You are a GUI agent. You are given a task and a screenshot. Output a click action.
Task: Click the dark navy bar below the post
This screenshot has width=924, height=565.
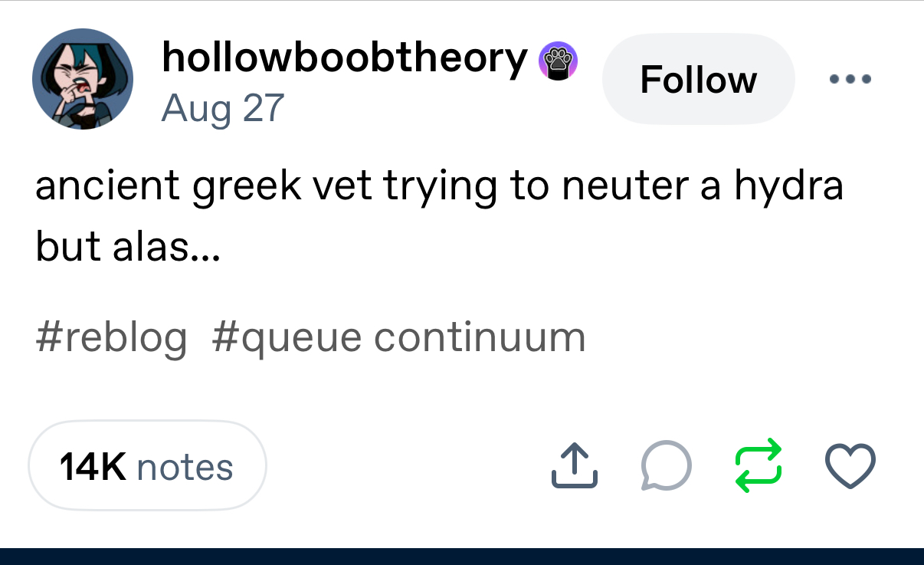tap(462, 557)
